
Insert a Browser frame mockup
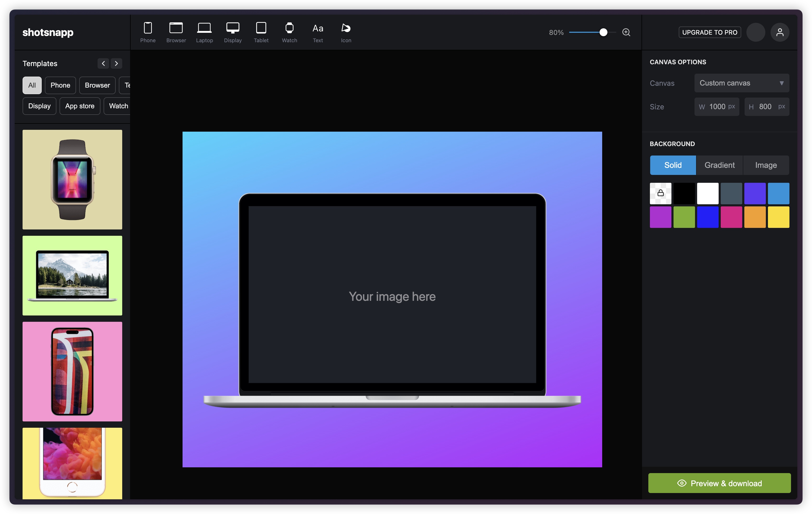tap(176, 32)
